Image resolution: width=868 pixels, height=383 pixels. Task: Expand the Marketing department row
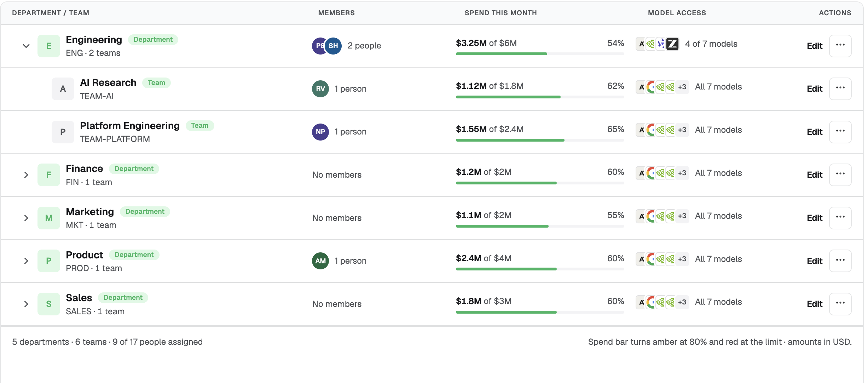(x=26, y=218)
